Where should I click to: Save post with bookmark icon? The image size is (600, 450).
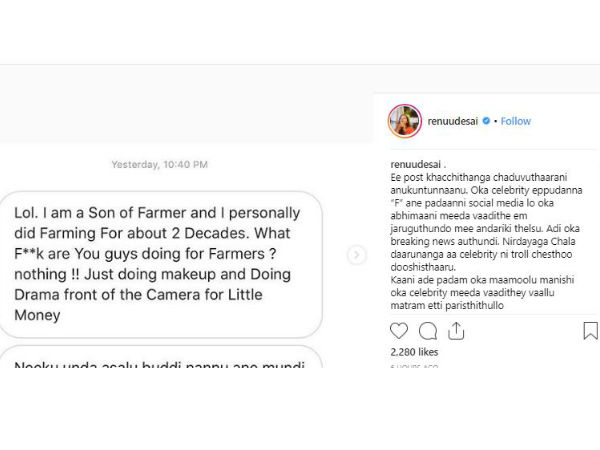(x=590, y=331)
